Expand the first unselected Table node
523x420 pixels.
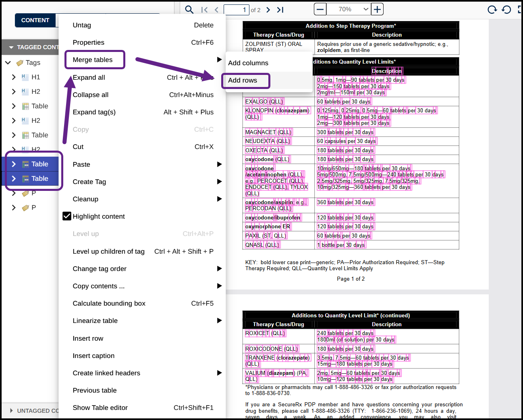tap(14, 106)
